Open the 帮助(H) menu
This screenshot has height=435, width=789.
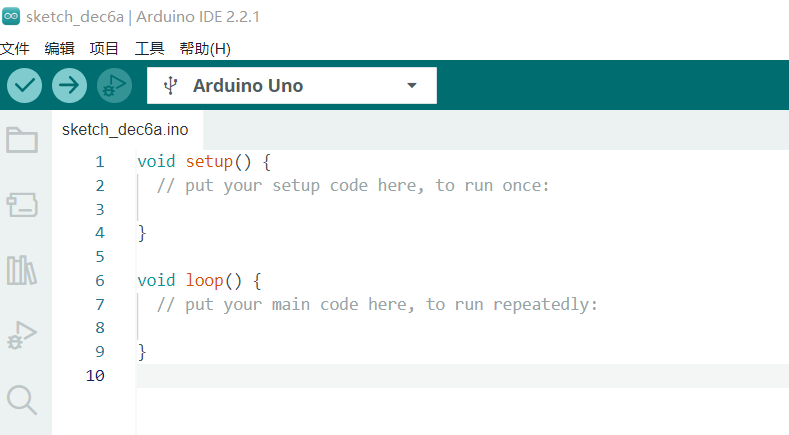point(205,49)
